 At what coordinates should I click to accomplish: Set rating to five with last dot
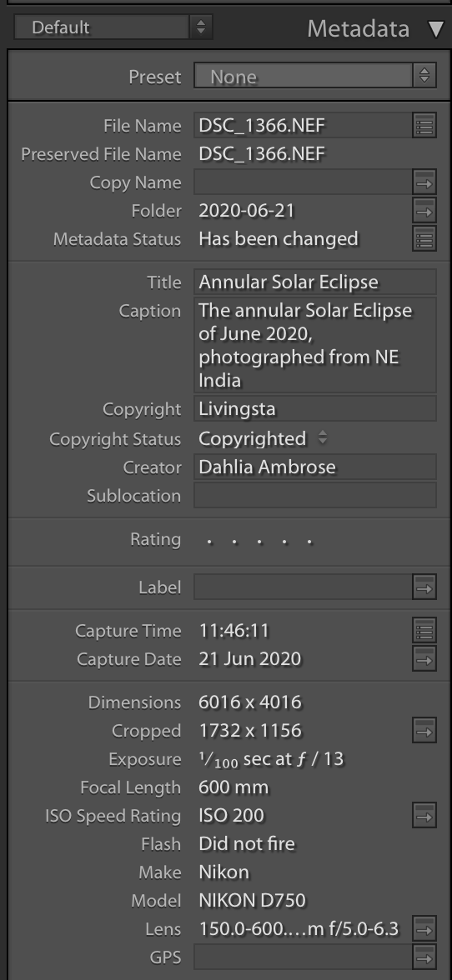[309, 542]
